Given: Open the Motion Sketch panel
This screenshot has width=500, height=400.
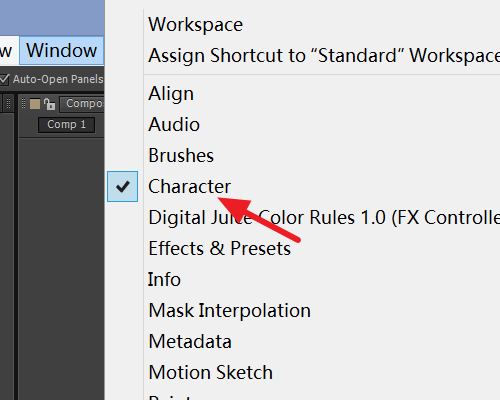Looking at the screenshot, I should [210, 372].
